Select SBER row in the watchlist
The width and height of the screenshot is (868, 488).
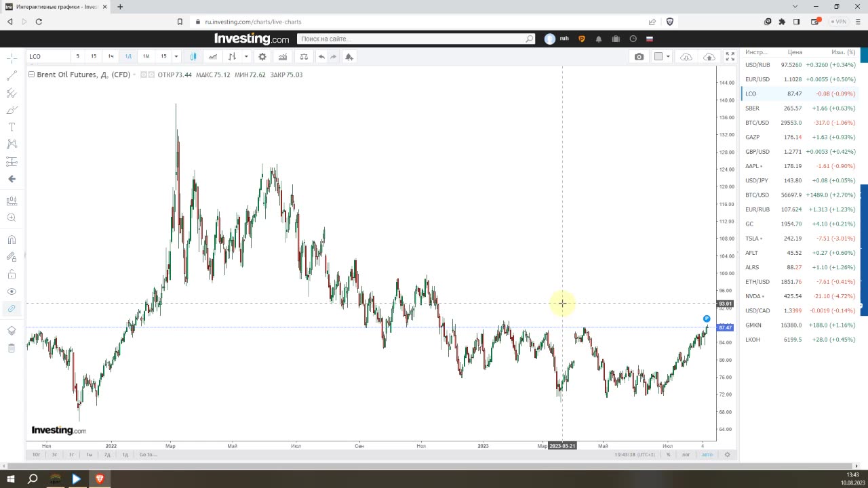pos(800,108)
